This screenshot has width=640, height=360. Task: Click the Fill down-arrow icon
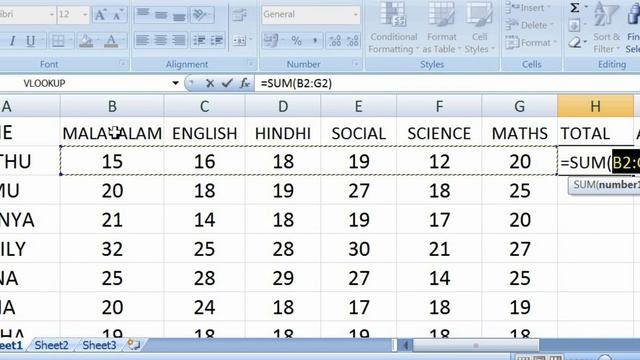pos(574,25)
